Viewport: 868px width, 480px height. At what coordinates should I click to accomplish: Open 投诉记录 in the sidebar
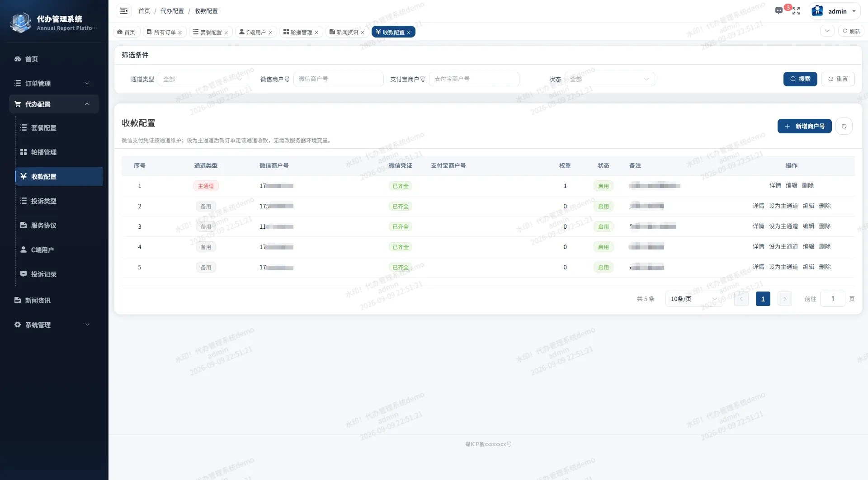coord(59,274)
